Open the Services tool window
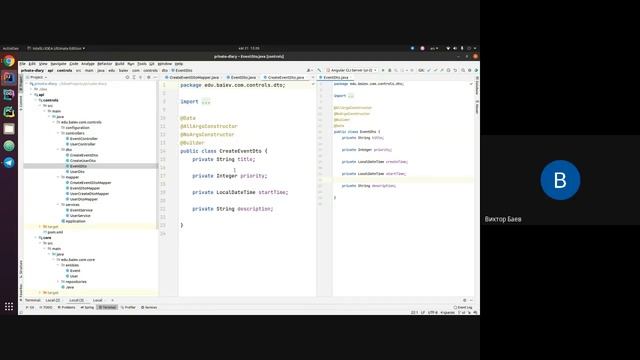 tap(149, 307)
